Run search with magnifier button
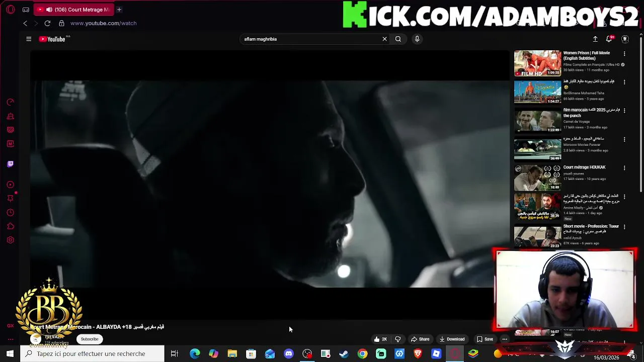This screenshot has height=362, width=644. tap(398, 39)
